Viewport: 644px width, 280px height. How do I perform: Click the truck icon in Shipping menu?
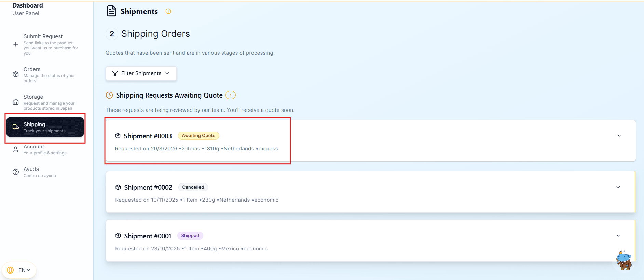pos(16,127)
